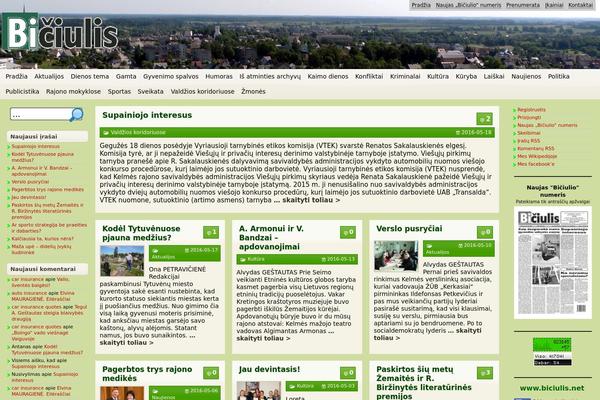Open the Naujienos category in navigation
600x400 pixels.
pos(526,77)
